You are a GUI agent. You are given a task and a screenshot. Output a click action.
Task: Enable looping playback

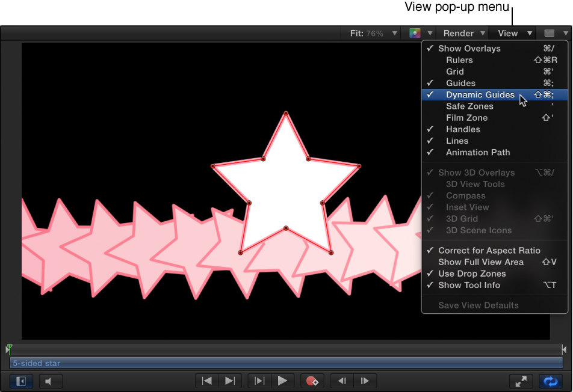click(x=550, y=381)
